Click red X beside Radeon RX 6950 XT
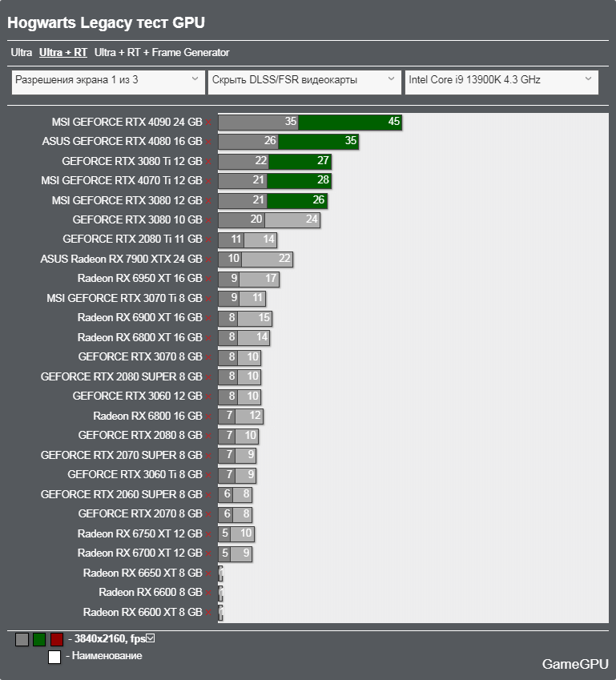The image size is (616, 680). click(x=208, y=280)
